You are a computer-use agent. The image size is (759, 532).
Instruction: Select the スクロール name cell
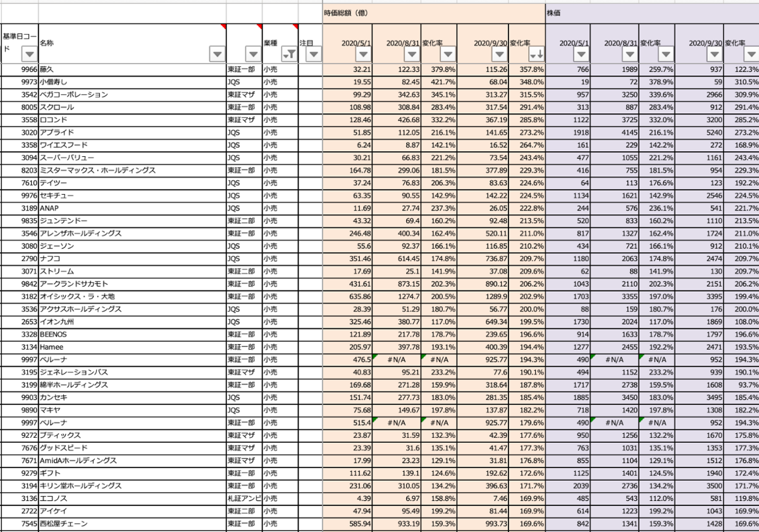coord(132,108)
